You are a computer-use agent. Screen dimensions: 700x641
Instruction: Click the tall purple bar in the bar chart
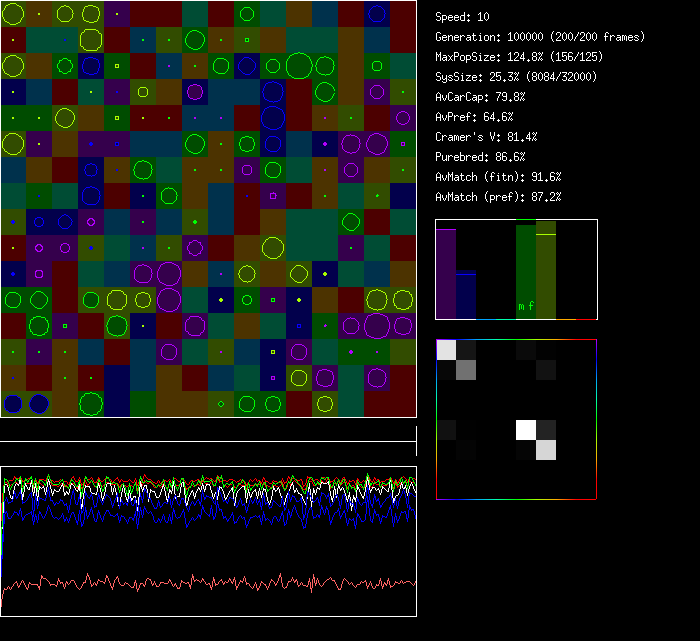pyautogui.click(x=446, y=274)
